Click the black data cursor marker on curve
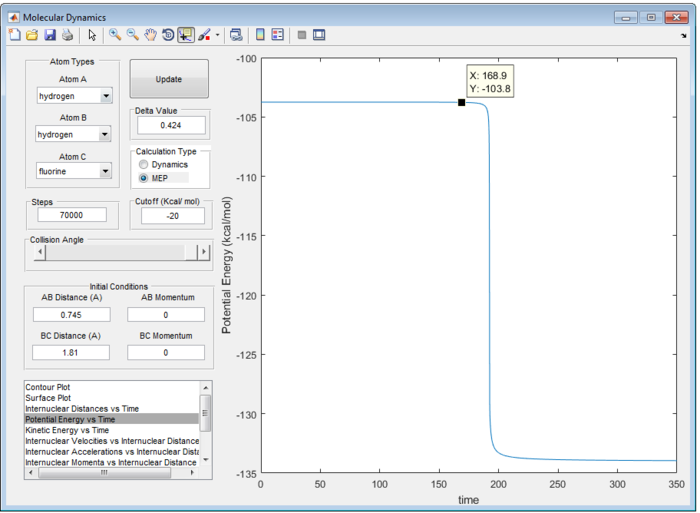 pos(462,102)
